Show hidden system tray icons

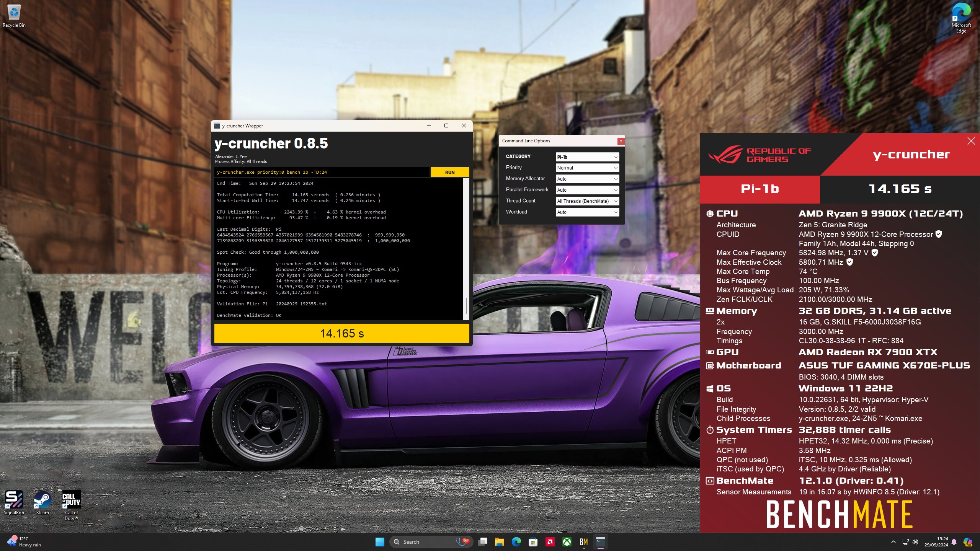coord(893,542)
